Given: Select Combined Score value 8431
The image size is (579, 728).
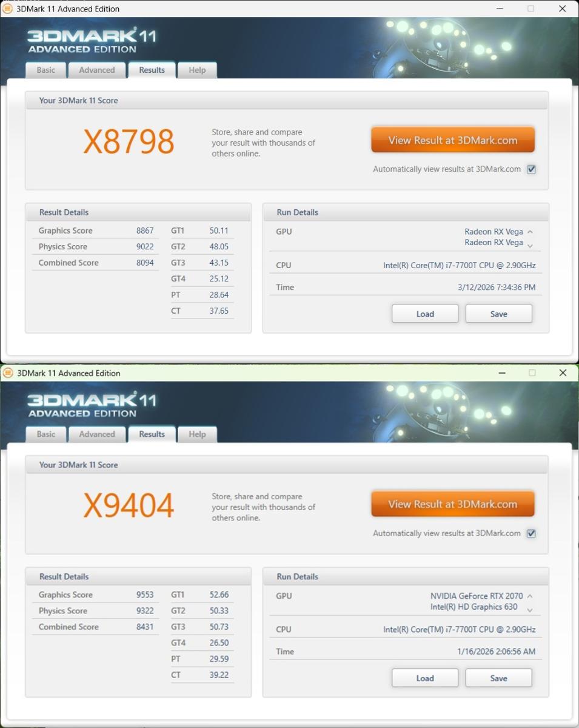Looking at the screenshot, I should click(145, 627).
